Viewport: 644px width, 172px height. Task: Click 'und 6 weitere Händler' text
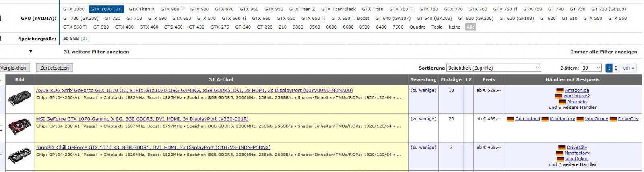click(x=573, y=108)
